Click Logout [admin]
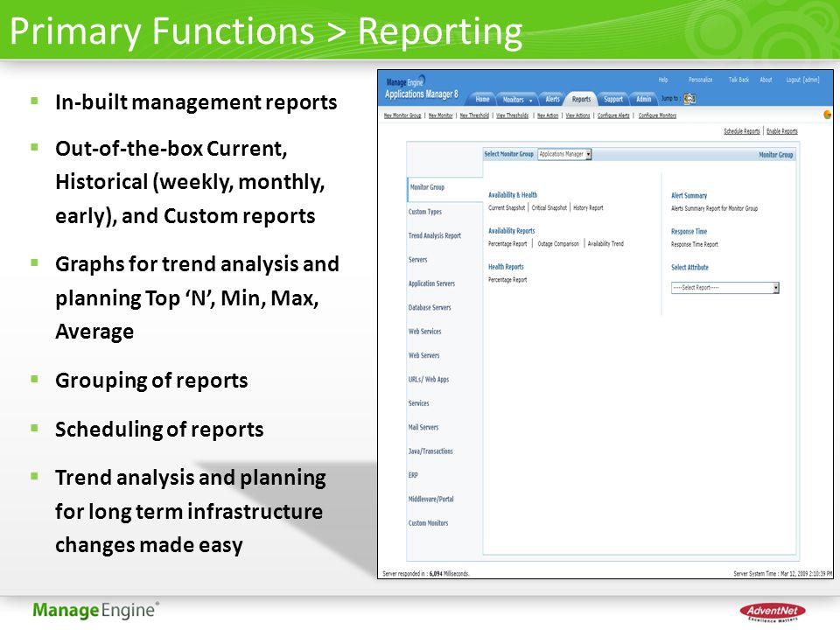The image size is (840, 630). 802,80
